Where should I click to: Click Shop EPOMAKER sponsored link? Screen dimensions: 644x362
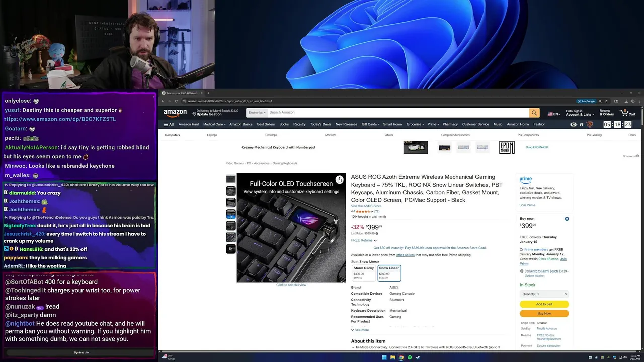537,147
